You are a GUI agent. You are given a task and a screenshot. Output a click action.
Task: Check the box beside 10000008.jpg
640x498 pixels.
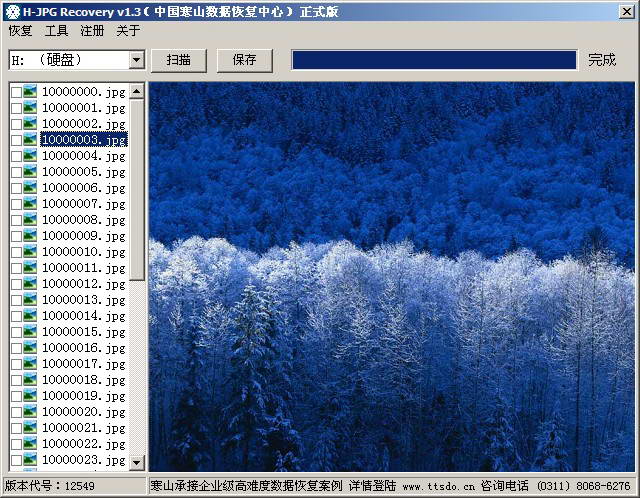coord(16,220)
